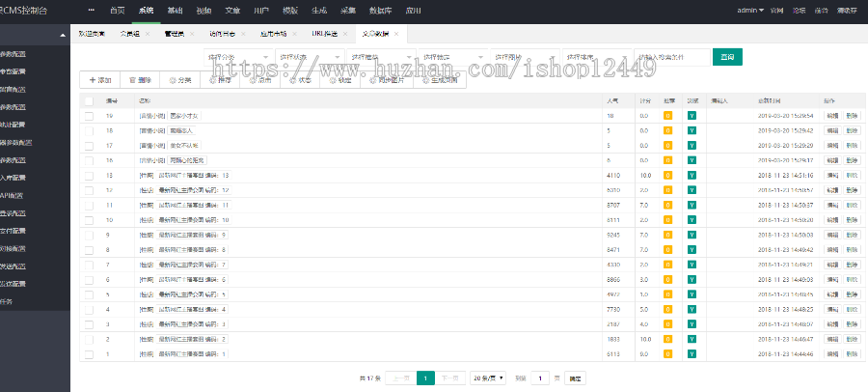
Task: Open 文章 in the top navigation
Action: [232, 11]
